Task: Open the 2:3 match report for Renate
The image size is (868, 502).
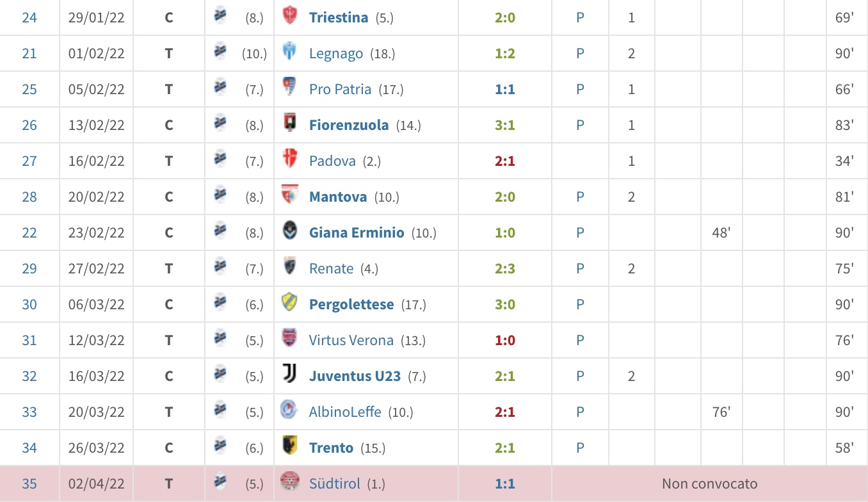Action: point(504,268)
